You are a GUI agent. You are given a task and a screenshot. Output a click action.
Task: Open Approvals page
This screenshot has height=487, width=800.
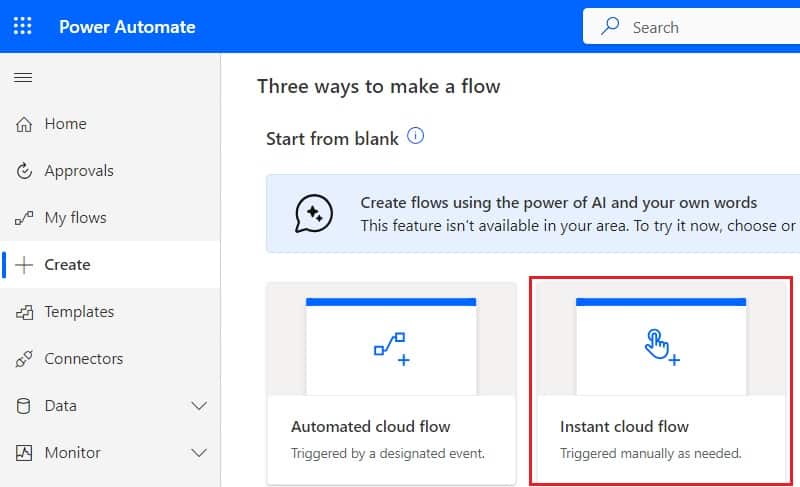point(79,171)
